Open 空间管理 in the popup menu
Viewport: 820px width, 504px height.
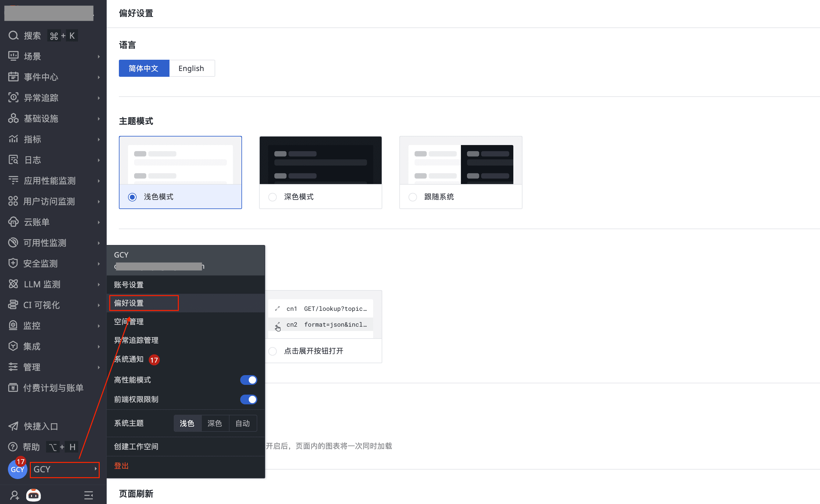point(129,322)
